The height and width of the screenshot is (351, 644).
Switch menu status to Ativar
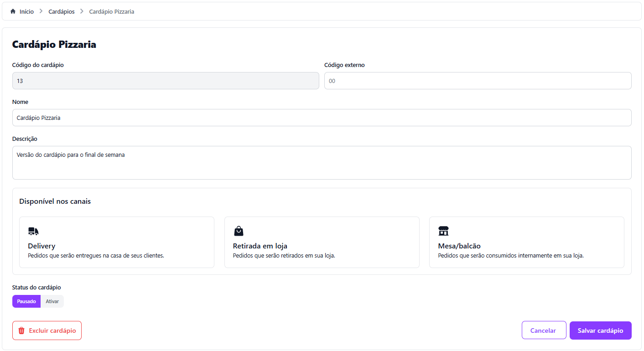[52, 301]
